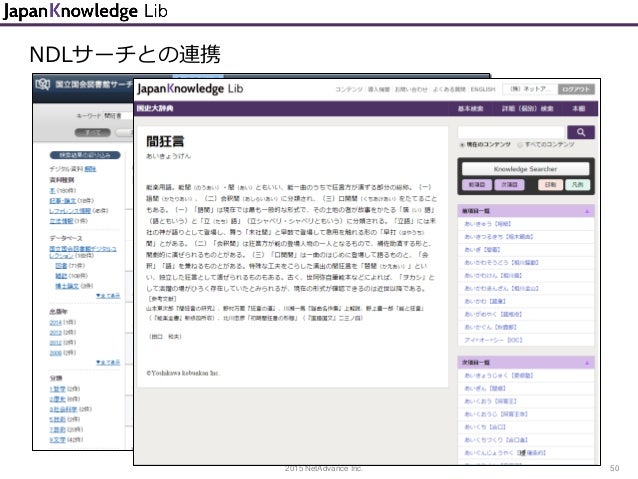Open the 凡例 legend button
This screenshot has width=638, height=479.
point(577,185)
